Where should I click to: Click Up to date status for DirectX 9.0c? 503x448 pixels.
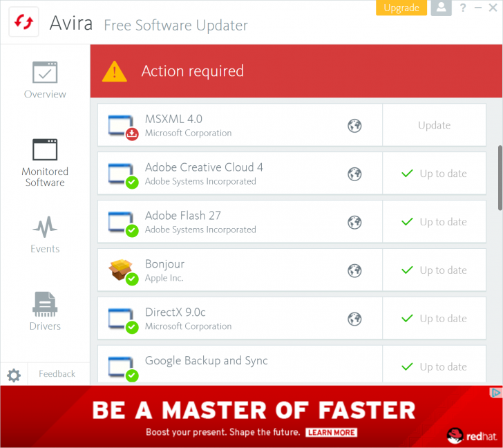pos(434,318)
